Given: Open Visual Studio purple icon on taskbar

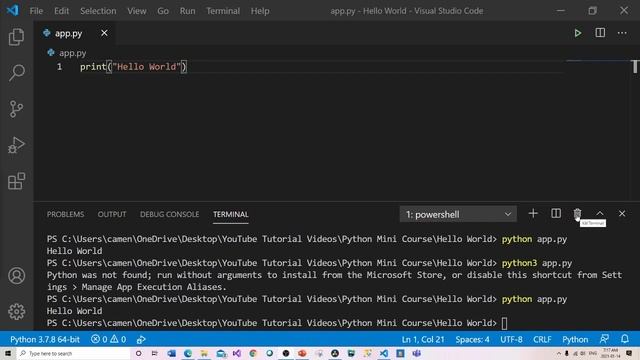Looking at the screenshot, I should point(237,353).
